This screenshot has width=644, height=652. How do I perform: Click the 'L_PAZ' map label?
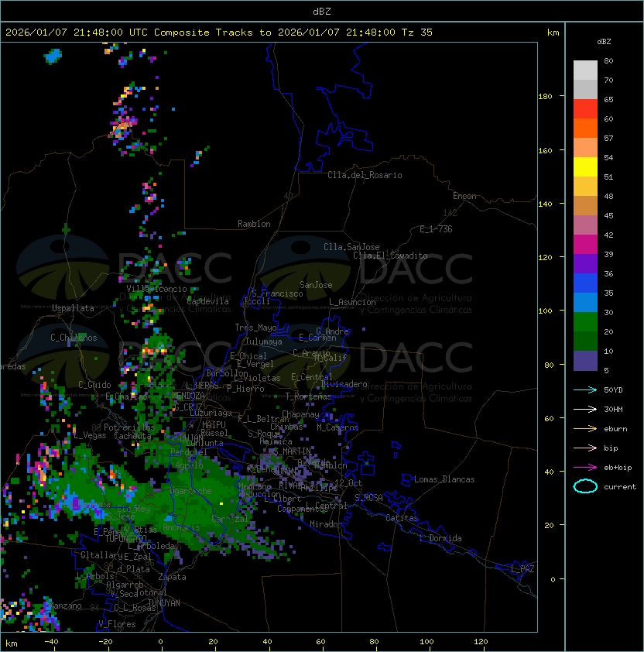[522, 569]
